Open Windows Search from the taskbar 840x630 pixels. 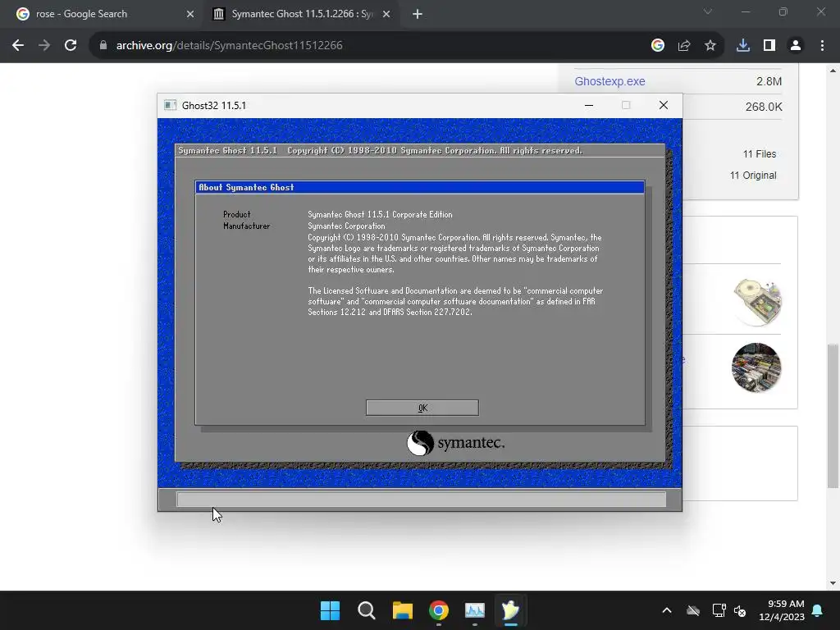click(367, 610)
